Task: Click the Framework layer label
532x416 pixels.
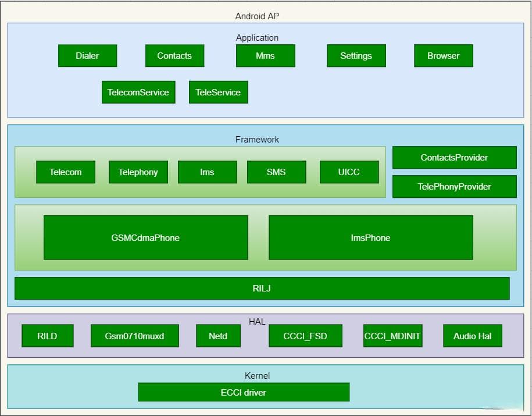Action: tap(257, 140)
